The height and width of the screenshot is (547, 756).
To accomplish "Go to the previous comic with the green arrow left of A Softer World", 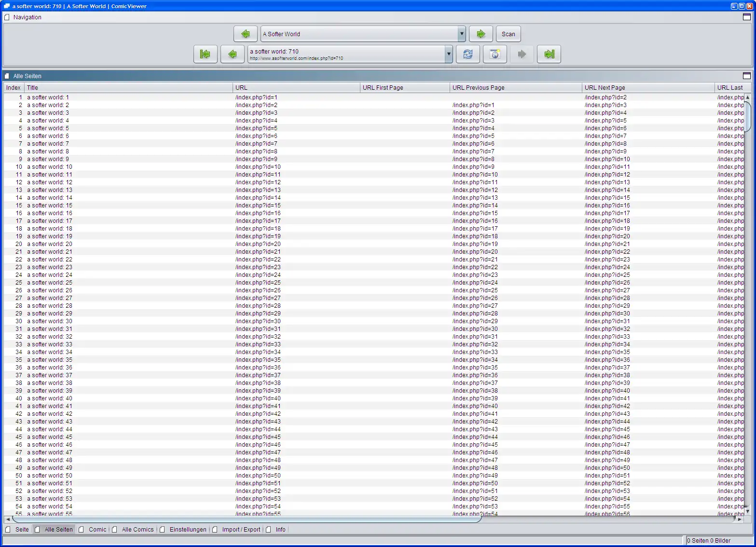I will pos(246,34).
